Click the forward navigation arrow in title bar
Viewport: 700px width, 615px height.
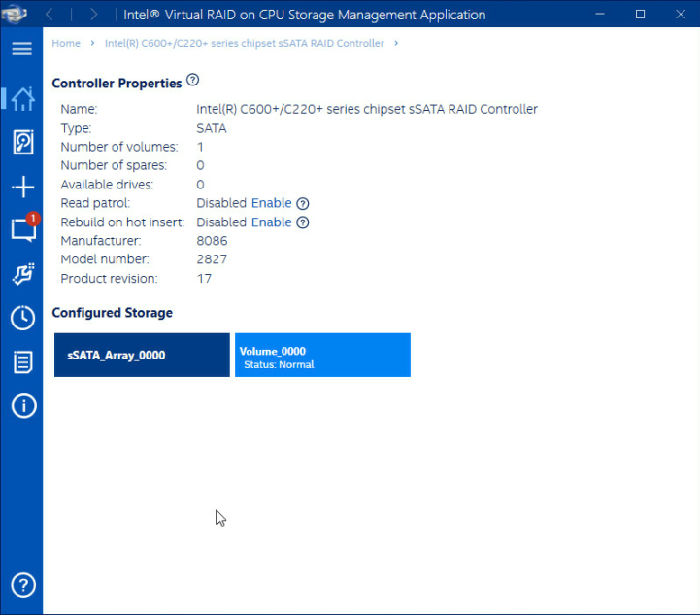pos(93,15)
